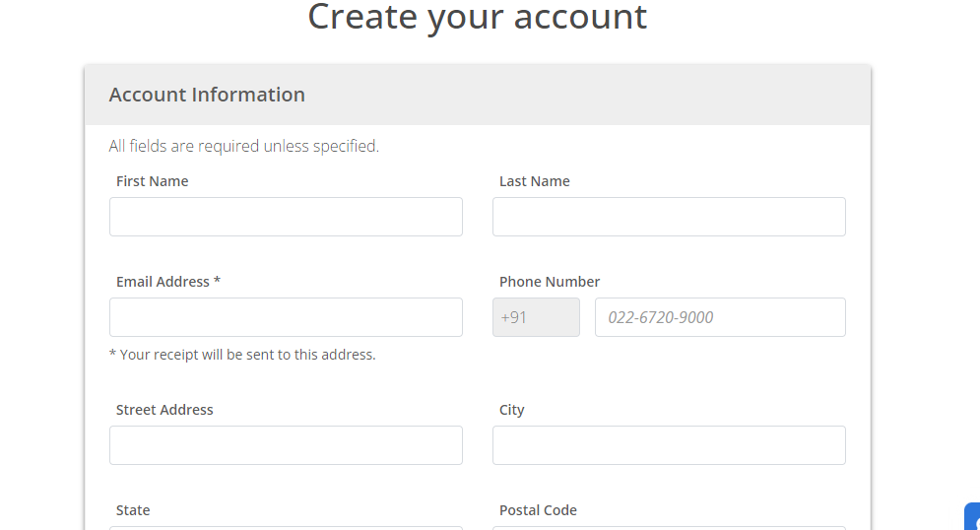Click the receipt will be sent note
Screen dimensions: 980x530
242,355
